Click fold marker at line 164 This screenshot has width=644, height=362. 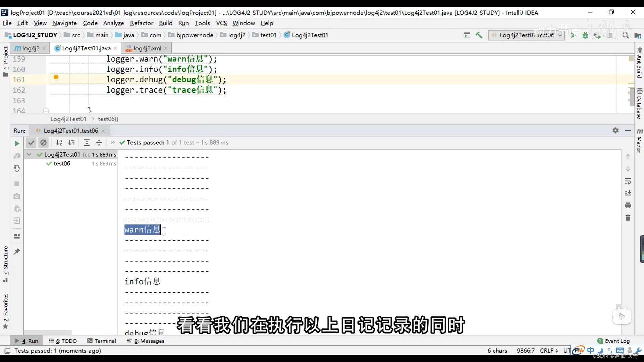click(46, 110)
